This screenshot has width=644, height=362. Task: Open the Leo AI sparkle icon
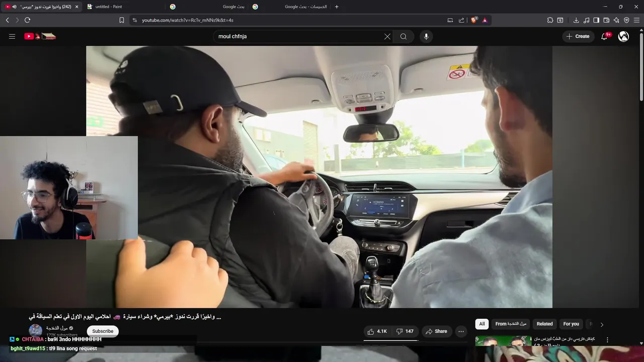pos(616,20)
